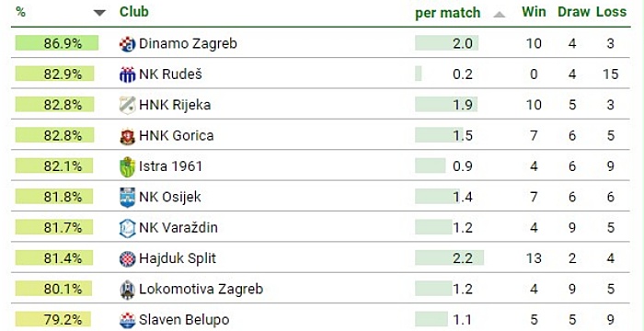Click the Istra 1961 club crest
Viewport: 644px width, 331px height.
tap(127, 166)
